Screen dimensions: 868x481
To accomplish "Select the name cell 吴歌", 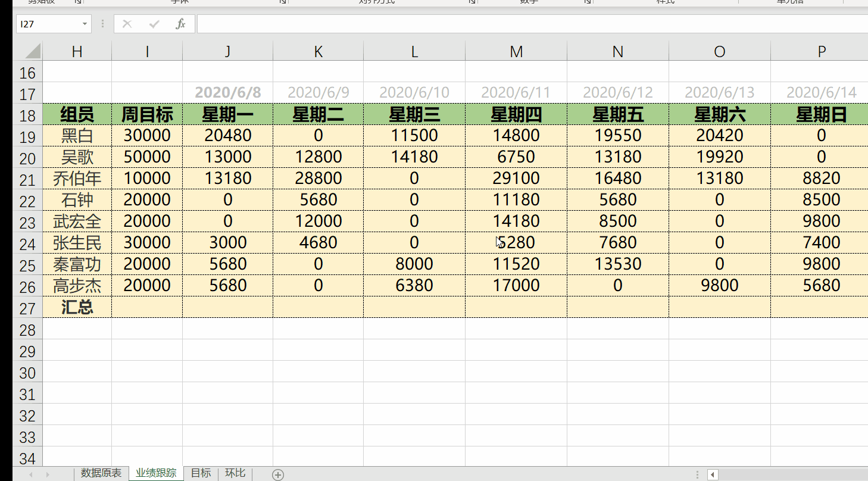I will coord(77,157).
